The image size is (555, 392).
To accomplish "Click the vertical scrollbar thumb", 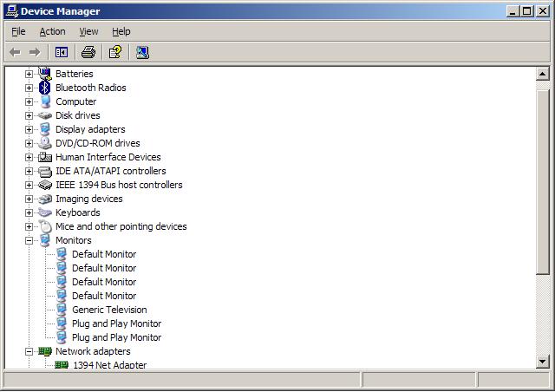I will 543,181.
